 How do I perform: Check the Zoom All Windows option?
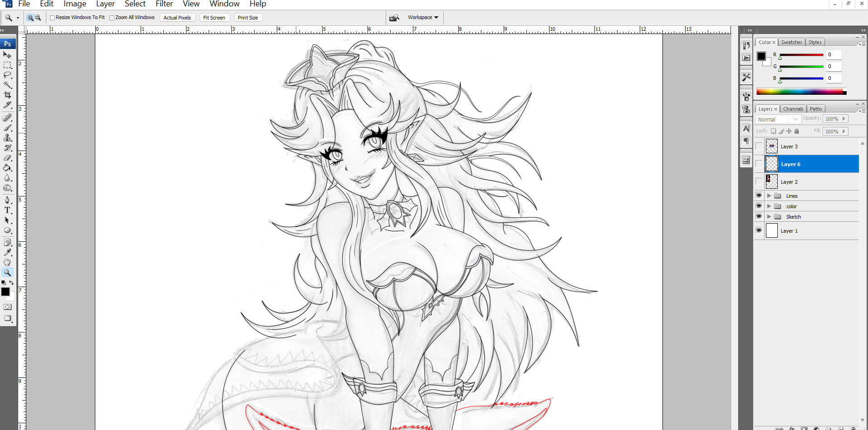(112, 18)
